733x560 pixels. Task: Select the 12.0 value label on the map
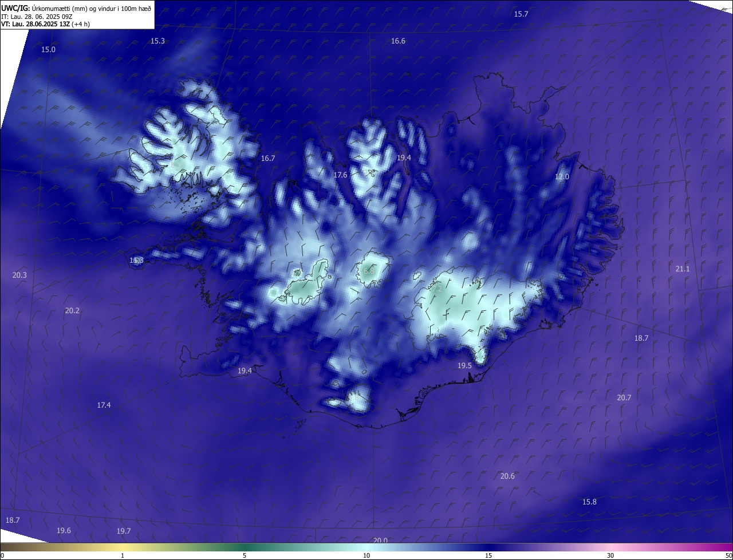[562, 177]
